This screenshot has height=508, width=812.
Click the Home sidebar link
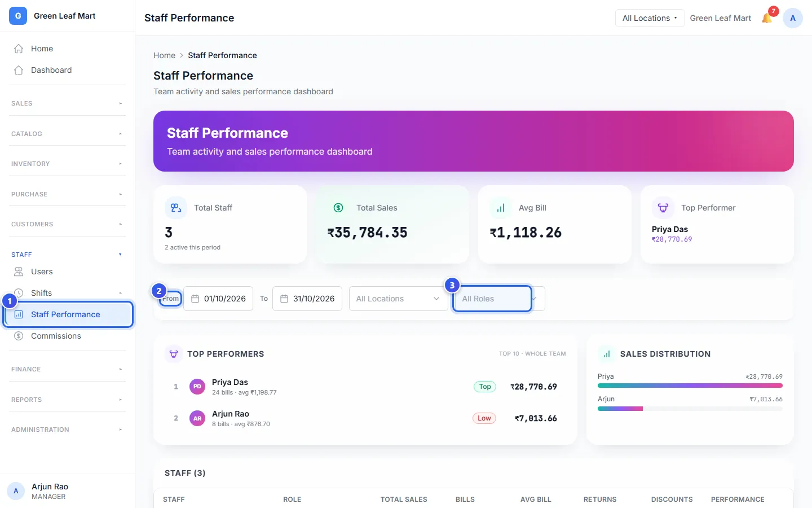67,49
